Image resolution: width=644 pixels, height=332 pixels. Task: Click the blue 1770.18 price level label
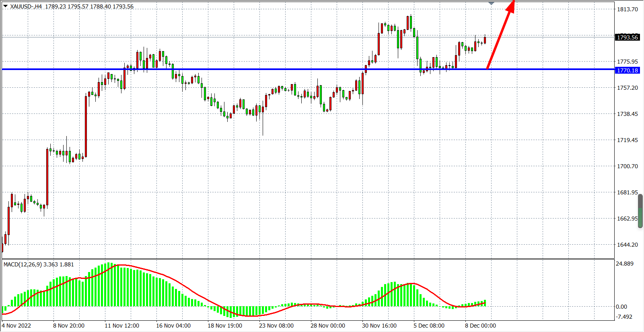[627, 70]
